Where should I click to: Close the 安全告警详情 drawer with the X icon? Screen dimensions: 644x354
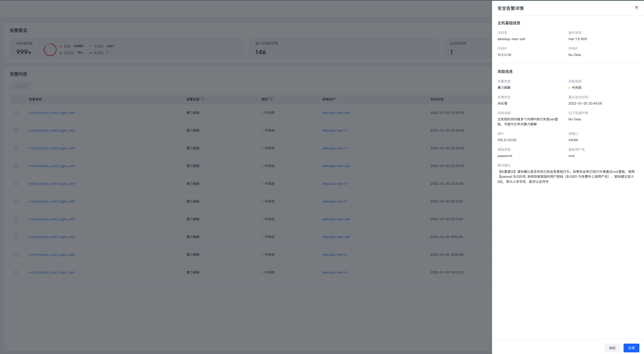[636, 8]
